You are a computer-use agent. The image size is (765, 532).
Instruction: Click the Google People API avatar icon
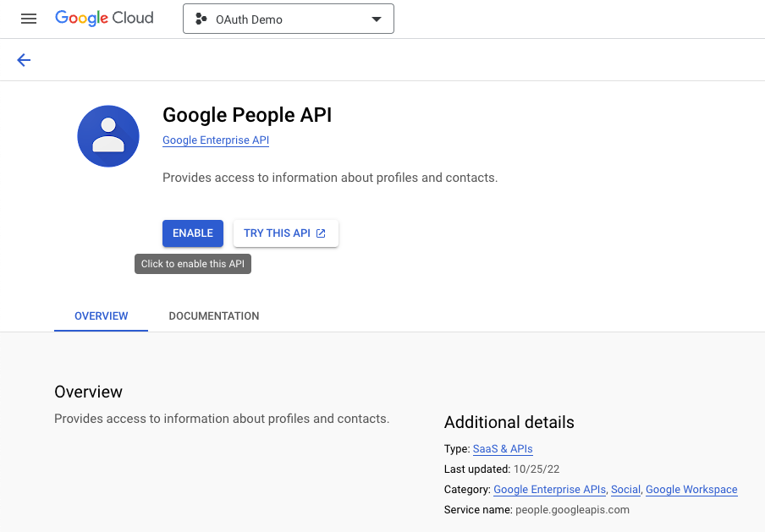108,136
